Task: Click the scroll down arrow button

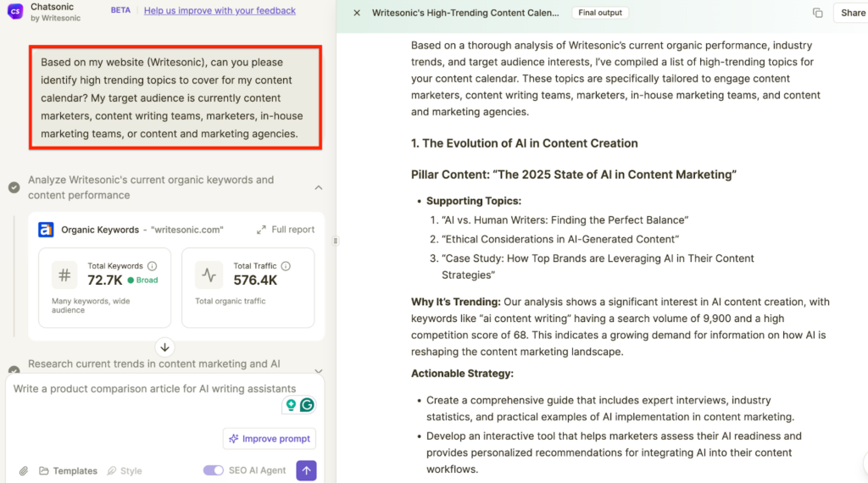Action: [164, 347]
